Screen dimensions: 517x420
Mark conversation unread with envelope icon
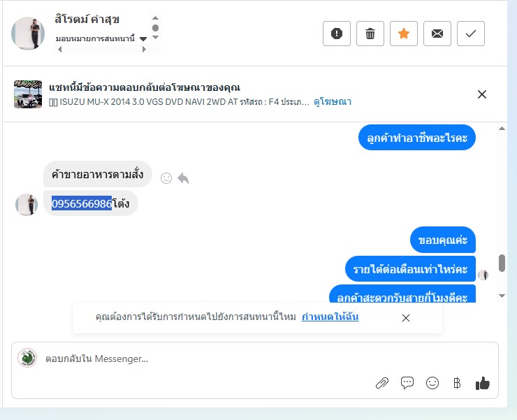[x=437, y=34]
